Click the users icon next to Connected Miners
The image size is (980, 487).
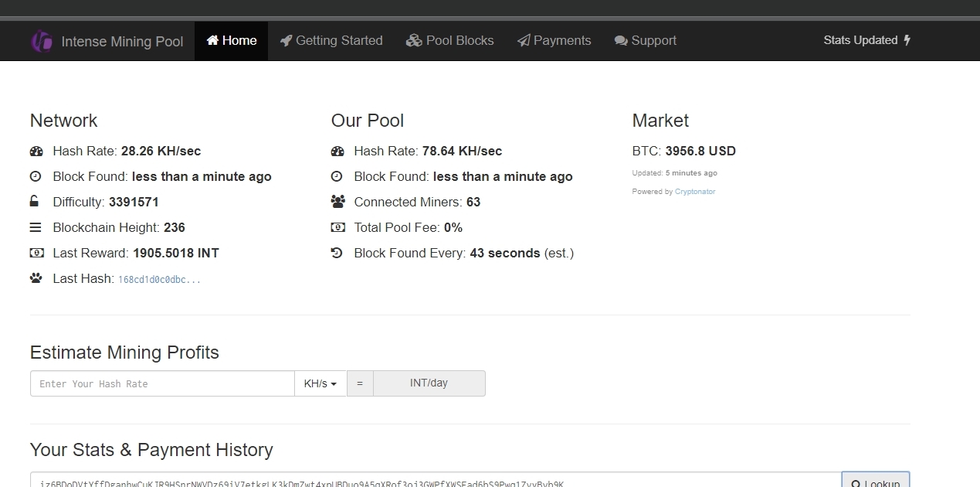[337, 202]
